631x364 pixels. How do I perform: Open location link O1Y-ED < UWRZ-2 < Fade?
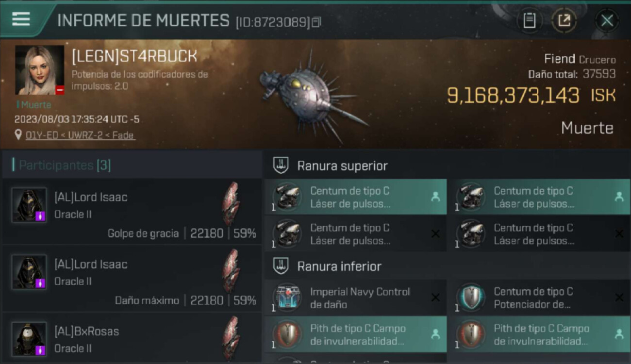click(81, 135)
